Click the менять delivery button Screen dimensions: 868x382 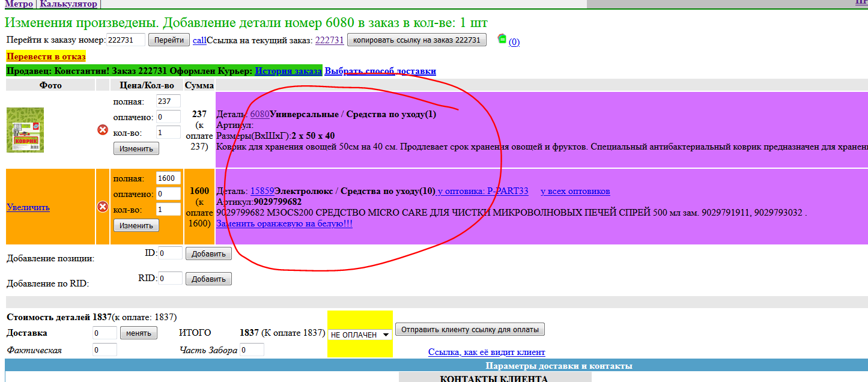click(x=139, y=332)
